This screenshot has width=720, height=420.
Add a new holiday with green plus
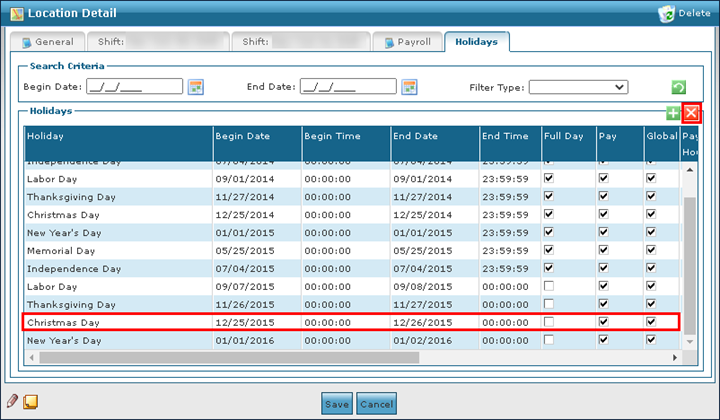674,113
